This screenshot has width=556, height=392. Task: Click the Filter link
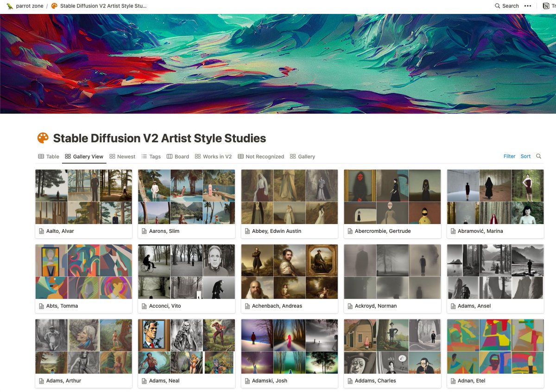click(509, 156)
